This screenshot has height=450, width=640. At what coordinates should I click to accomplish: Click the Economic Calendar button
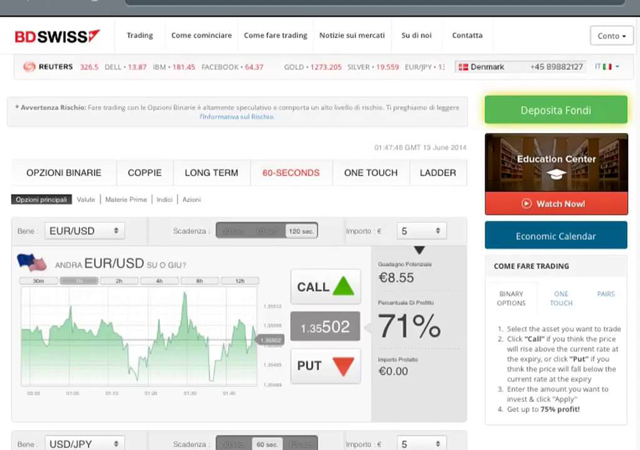tap(556, 236)
